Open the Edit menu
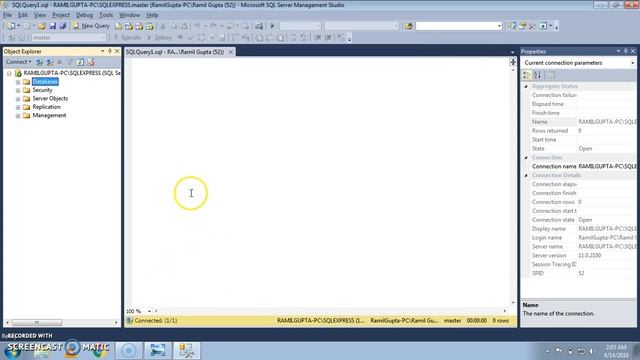The image size is (640, 360). tap(22, 15)
